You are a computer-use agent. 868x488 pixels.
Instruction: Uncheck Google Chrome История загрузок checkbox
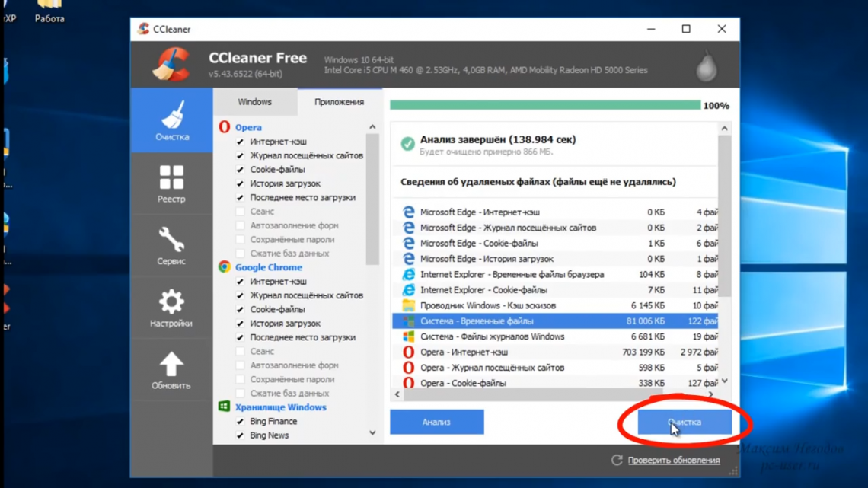[x=240, y=323]
